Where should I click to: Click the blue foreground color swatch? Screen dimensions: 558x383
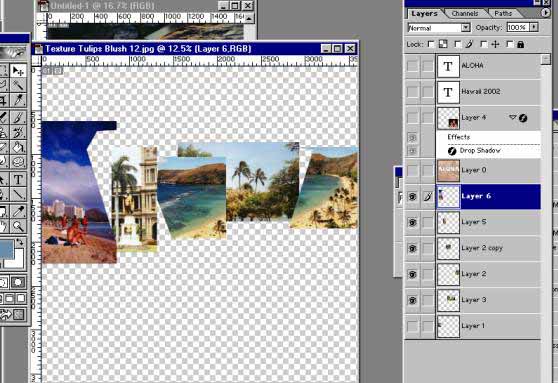pos(6,250)
